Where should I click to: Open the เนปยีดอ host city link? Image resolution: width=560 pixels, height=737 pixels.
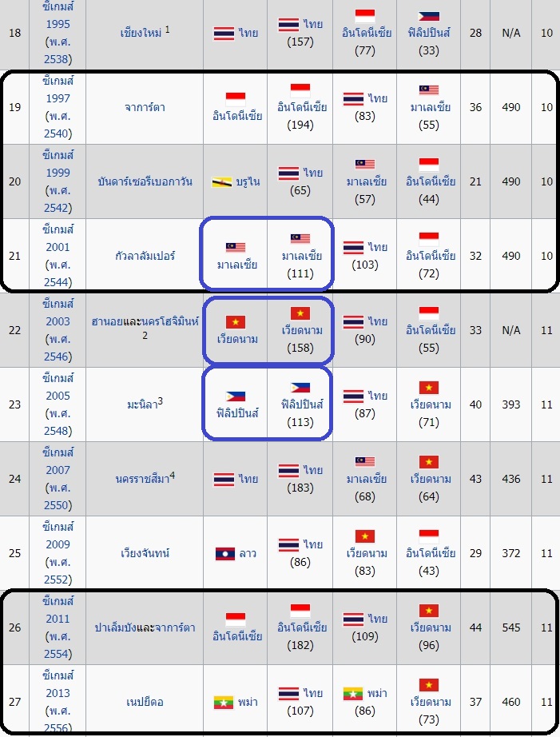145,702
